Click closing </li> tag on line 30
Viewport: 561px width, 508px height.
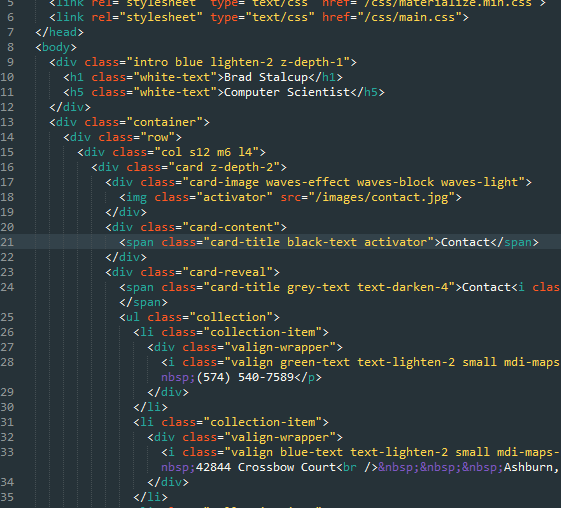point(150,407)
